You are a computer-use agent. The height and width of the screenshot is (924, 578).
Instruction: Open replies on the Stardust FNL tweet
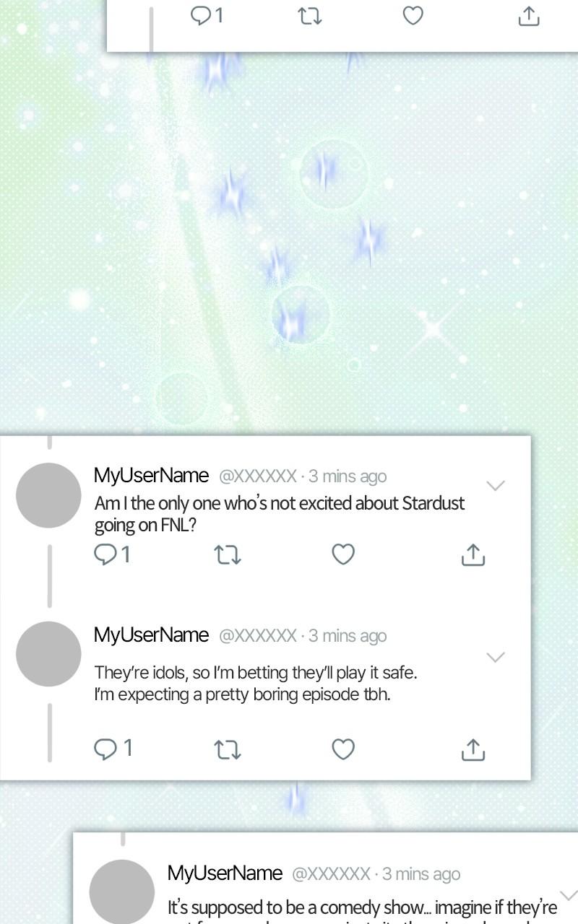coord(113,554)
